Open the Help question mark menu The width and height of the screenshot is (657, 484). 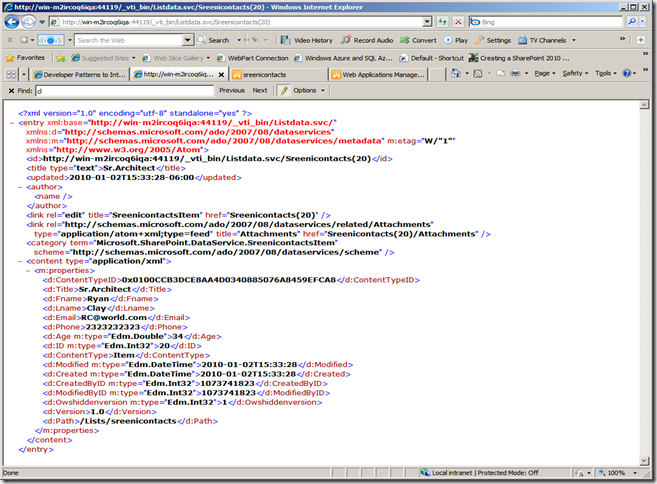click(629, 73)
